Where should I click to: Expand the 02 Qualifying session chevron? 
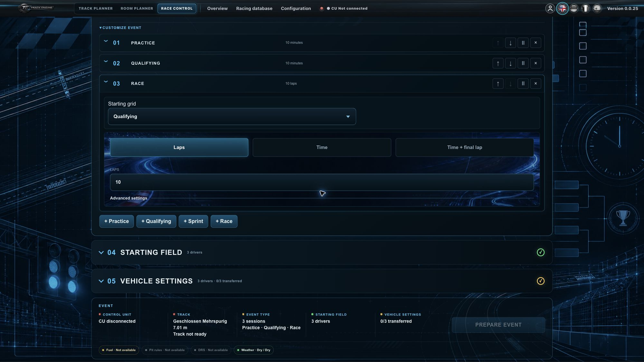click(x=106, y=62)
